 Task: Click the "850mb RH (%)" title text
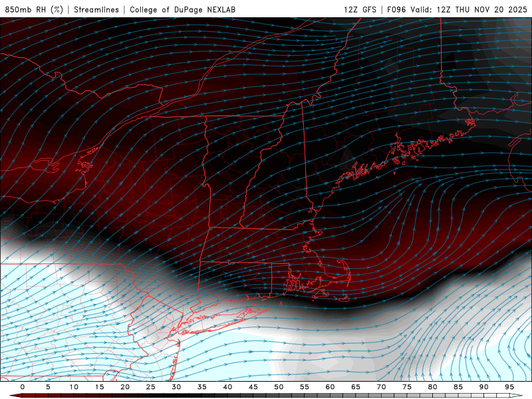coord(34,9)
